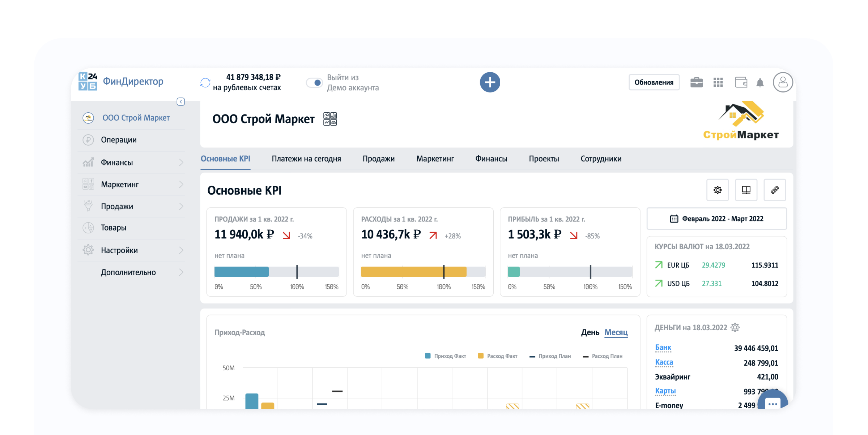Viewport: 868px width, 435px height.
Task: Click the 11 940,0k ₽ sales value
Action: coord(244,235)
